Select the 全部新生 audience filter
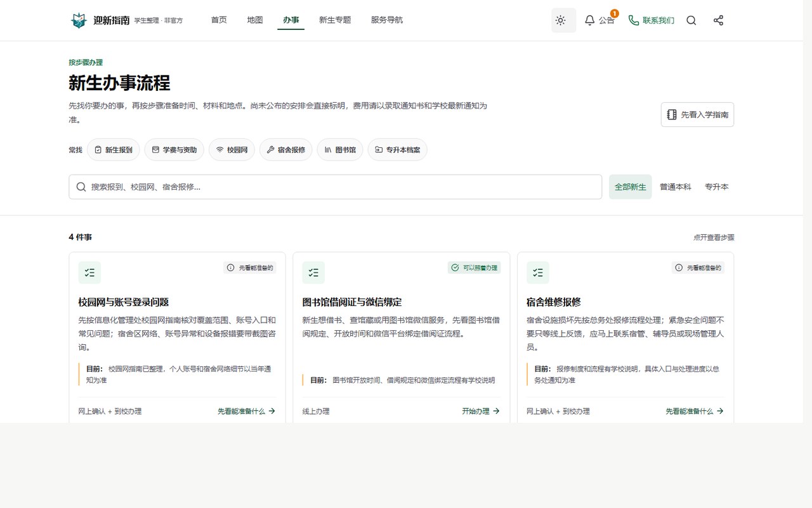 pyautogui.click(x=630, y=187)
